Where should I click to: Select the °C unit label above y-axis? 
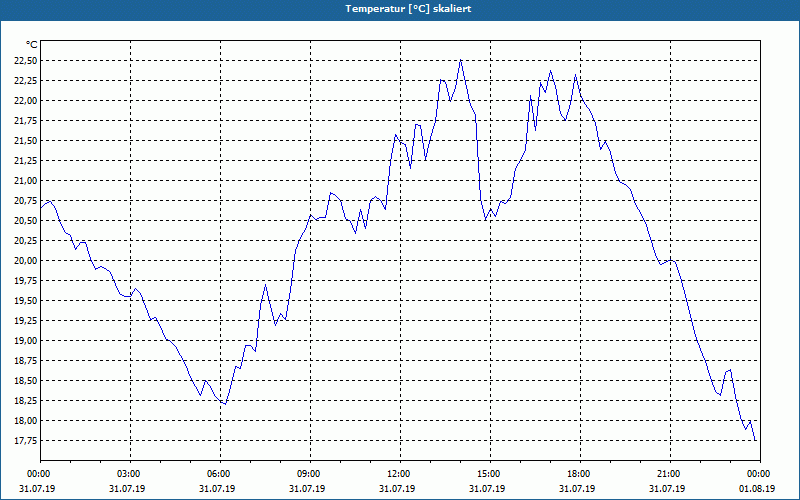pos(32,45)
